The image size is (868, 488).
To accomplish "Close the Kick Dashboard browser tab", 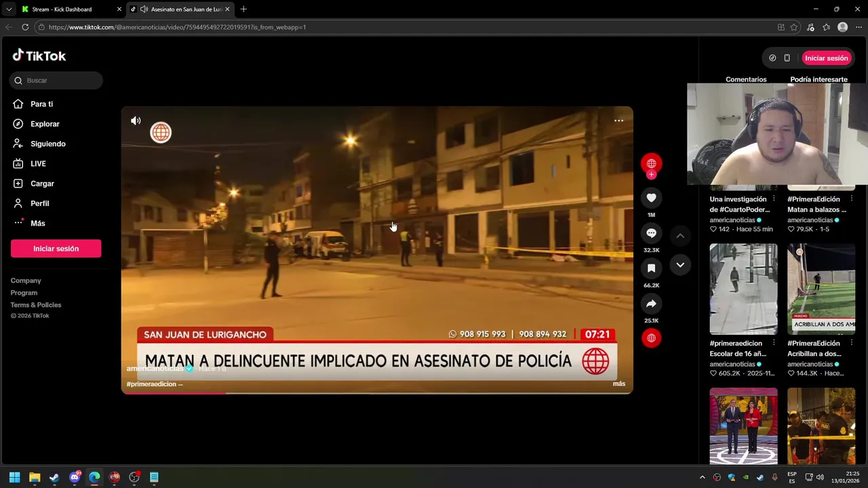I will click(119, 9).
